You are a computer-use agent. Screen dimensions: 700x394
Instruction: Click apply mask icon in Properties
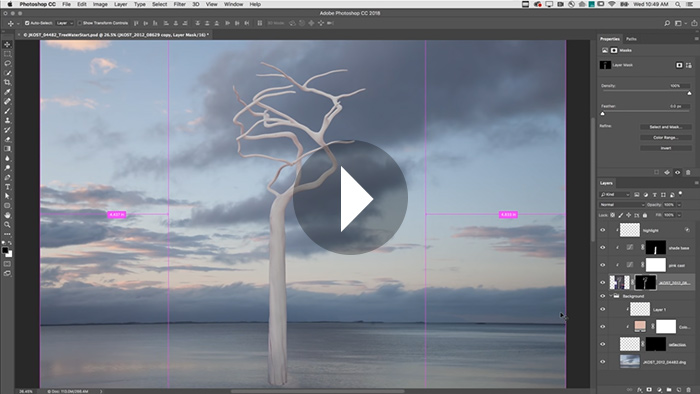(667, 172)
